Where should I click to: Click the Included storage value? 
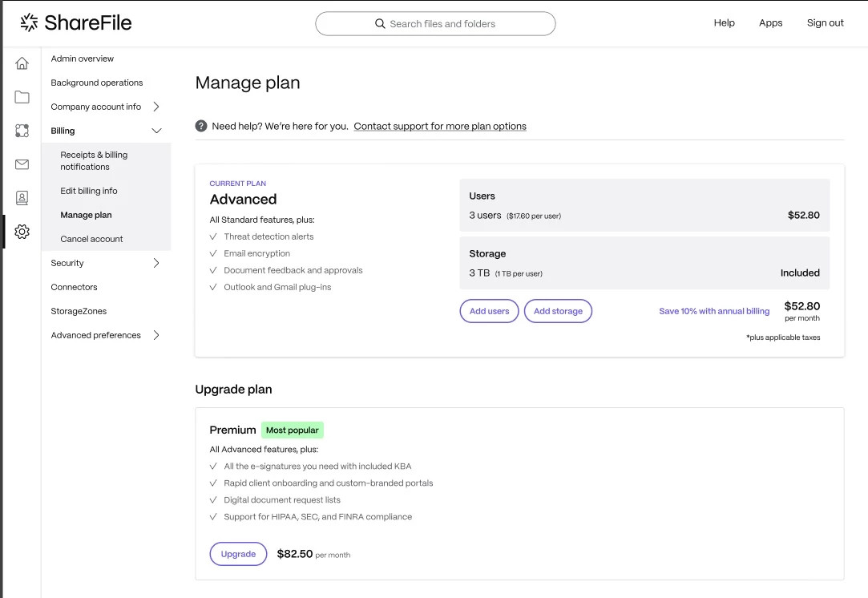(800, 273)
